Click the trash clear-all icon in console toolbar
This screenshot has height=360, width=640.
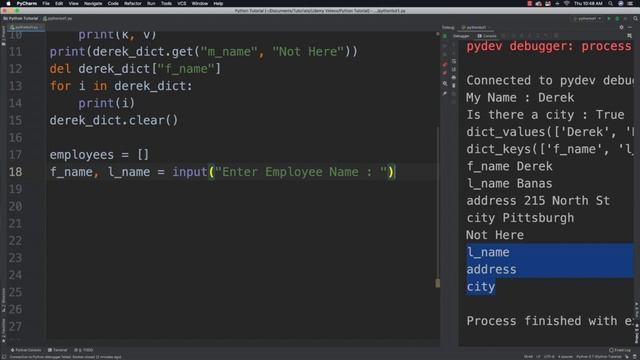453,86
